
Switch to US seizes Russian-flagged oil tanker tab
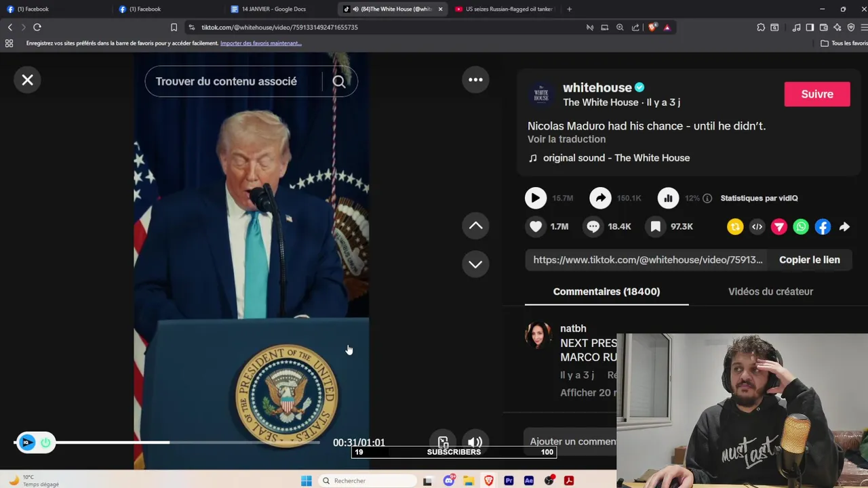505,9
